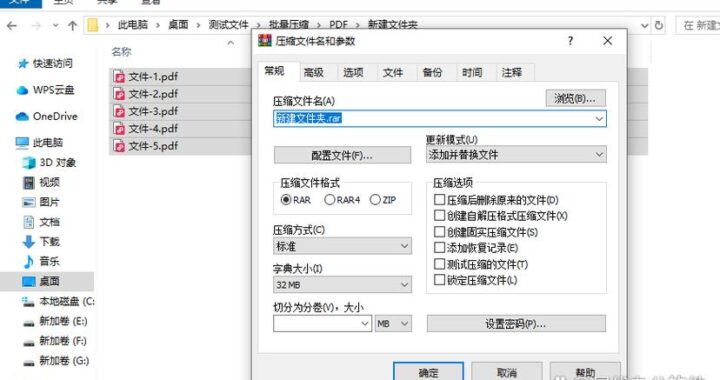
Task: Click the 浏览(B)... button
Action: [575, 98]
